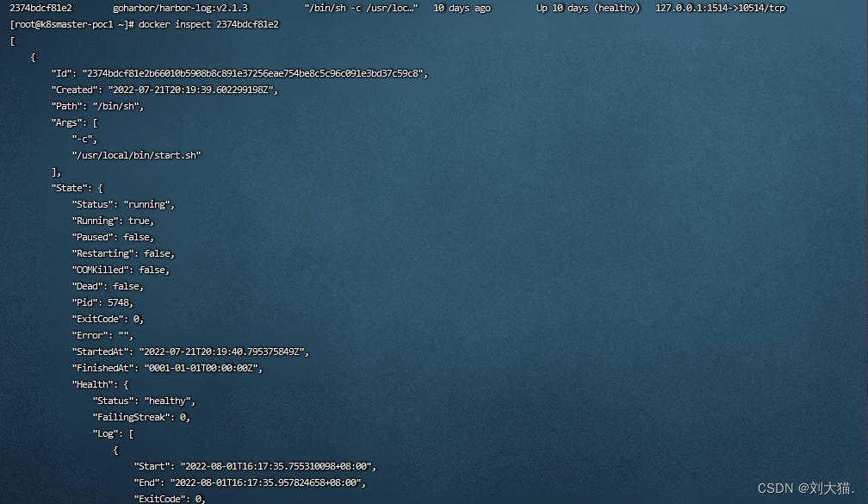Click the "Restarting": false line

click(123, 253)
